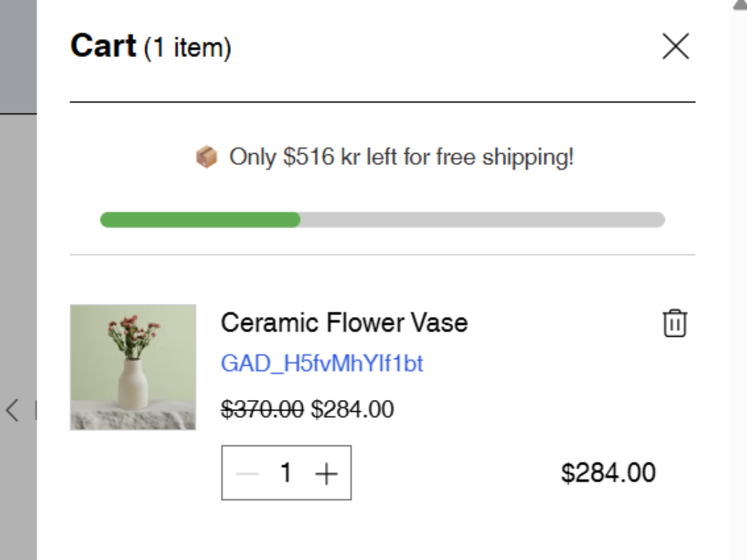
Task: Click the crossed-out $370.00 original price
Action: point(262,409)
